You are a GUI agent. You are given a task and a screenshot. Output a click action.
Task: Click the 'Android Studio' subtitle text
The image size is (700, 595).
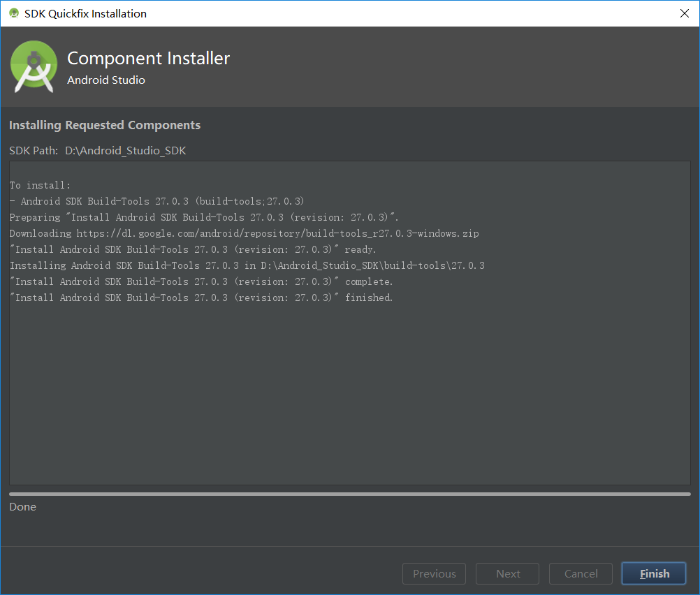[x=105, y=80]
